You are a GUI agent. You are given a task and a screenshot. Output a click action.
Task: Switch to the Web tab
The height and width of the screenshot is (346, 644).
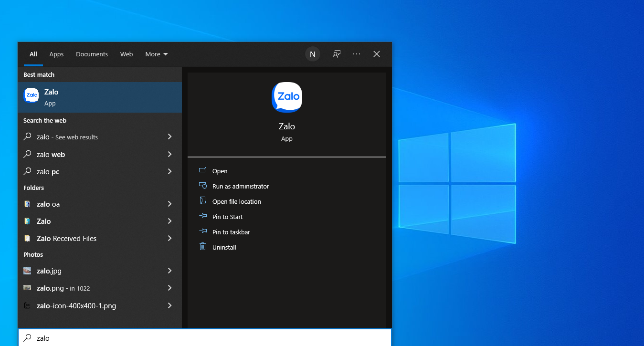click(x=127, y=54)
